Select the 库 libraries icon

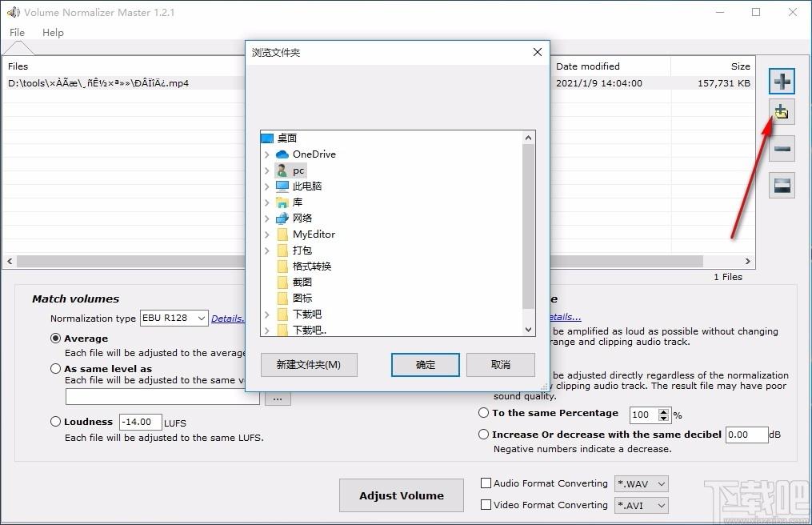click(282, 202)
